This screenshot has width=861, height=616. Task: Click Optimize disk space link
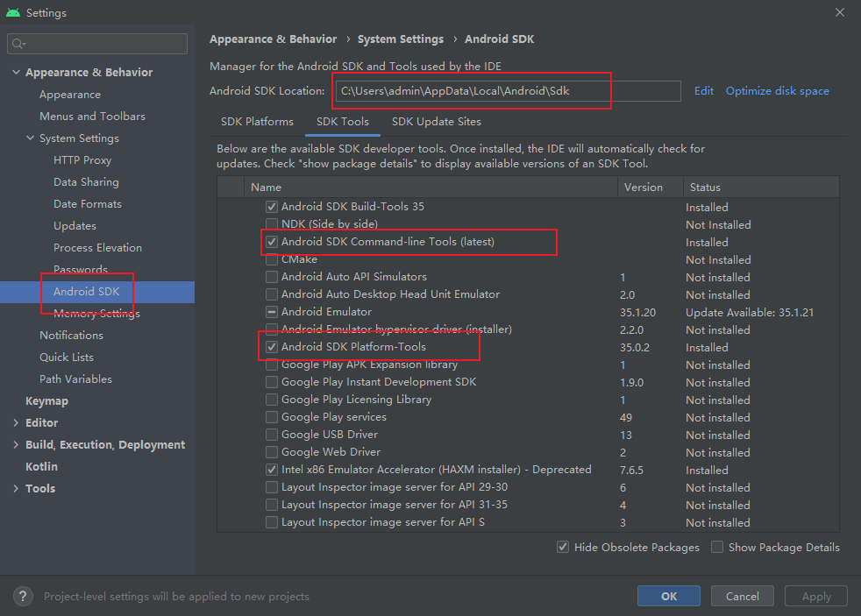click(778, 91)
